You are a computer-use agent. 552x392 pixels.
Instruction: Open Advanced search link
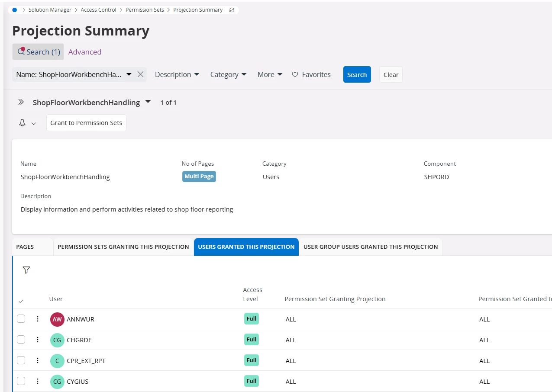[x=85, y=52]
